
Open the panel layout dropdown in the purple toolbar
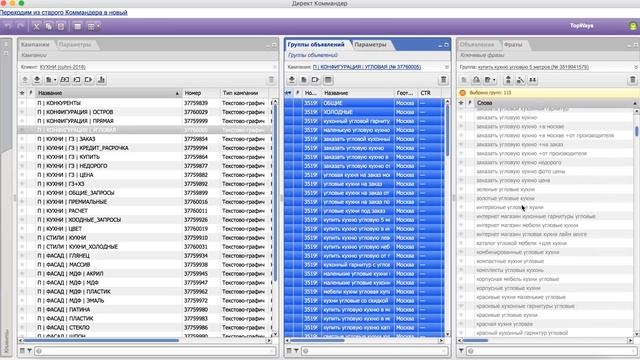(93, 27)
